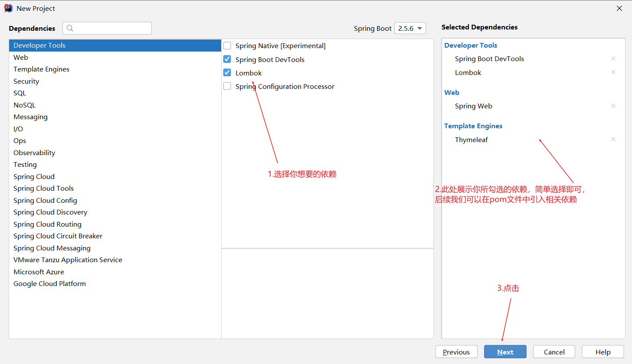Check Spring Configuration Processor
632x364 pixels.
[x=227, y=86]
